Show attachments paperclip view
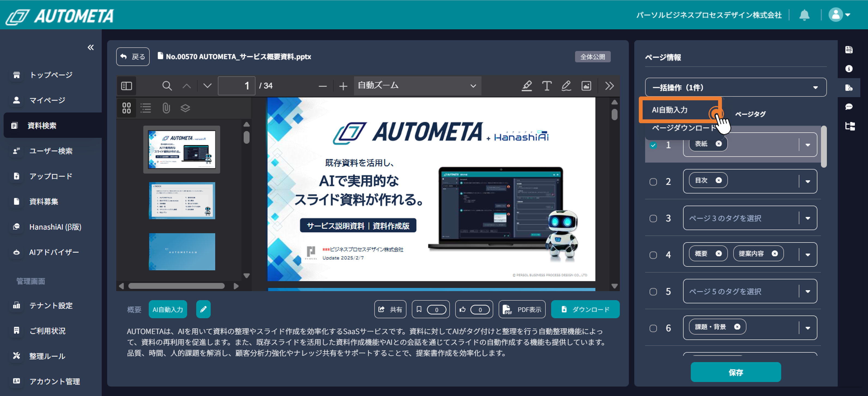Image resolution: width=868 pixels, height=396 pixels. point(166,108)
